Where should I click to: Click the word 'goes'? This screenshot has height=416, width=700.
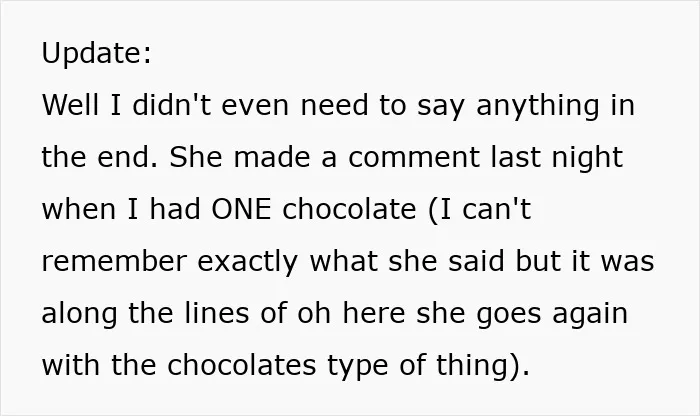tap(509, 315)
